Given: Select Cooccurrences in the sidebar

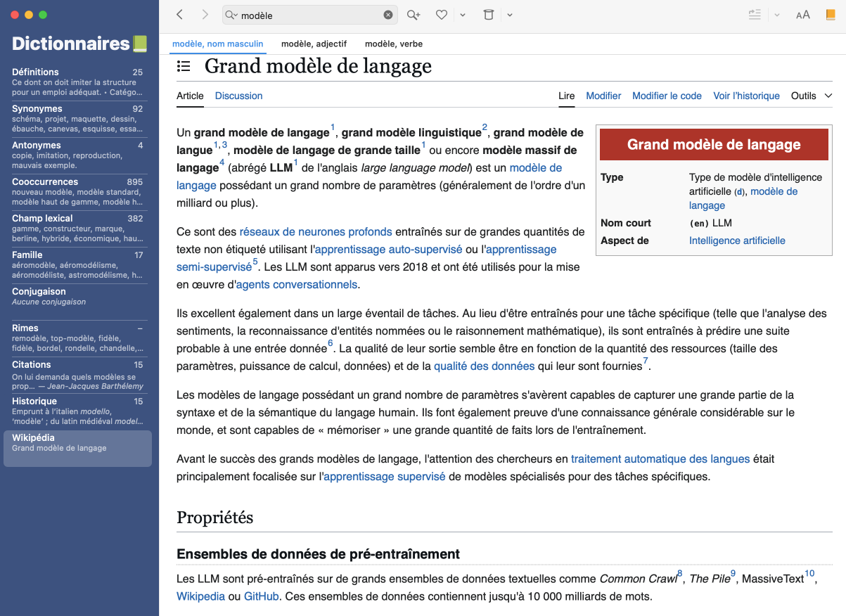Looking at the screenshot, I should (x=77, y=191).
